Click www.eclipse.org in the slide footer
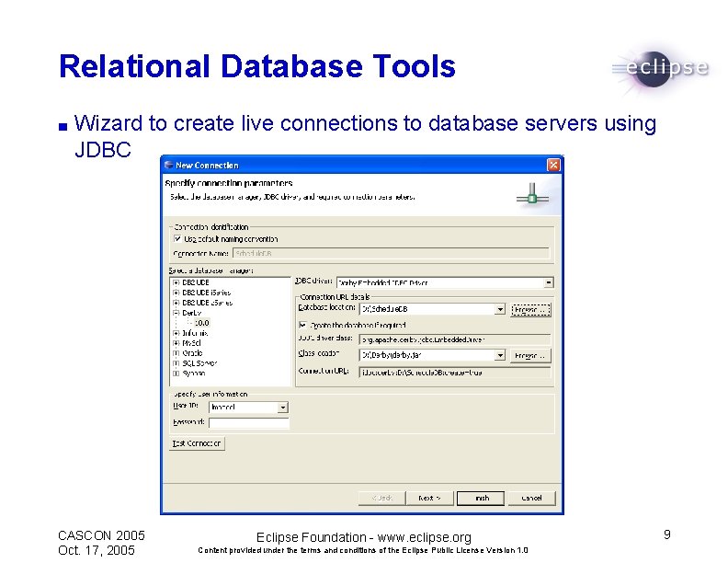This screenshot has width=728, height=563. 425,537
